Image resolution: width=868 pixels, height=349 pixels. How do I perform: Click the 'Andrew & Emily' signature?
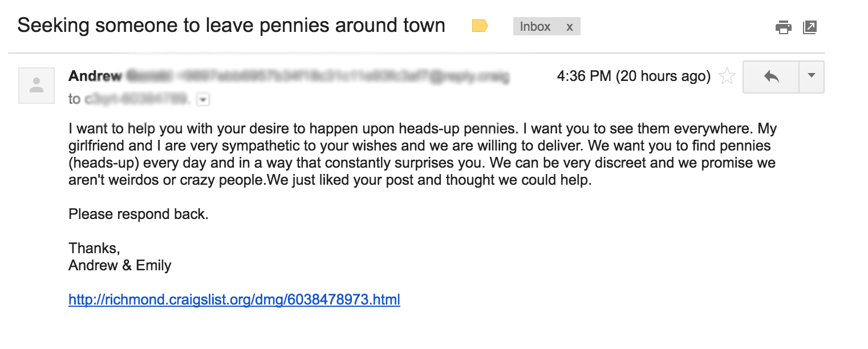pyautogui.click(x=120, y=265)
